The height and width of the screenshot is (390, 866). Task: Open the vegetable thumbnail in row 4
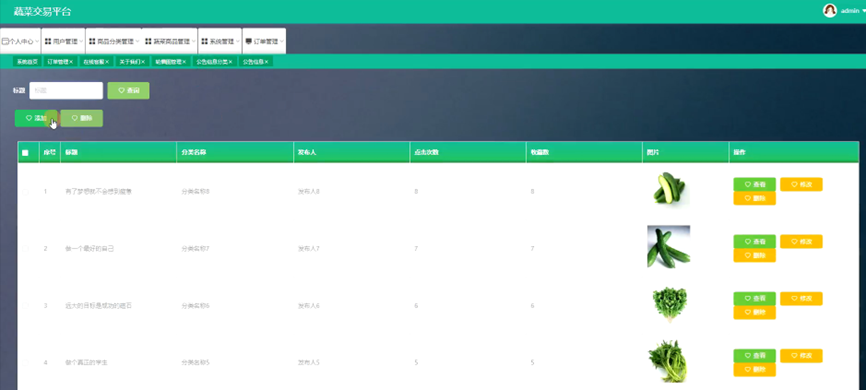(x=668, y=361)
